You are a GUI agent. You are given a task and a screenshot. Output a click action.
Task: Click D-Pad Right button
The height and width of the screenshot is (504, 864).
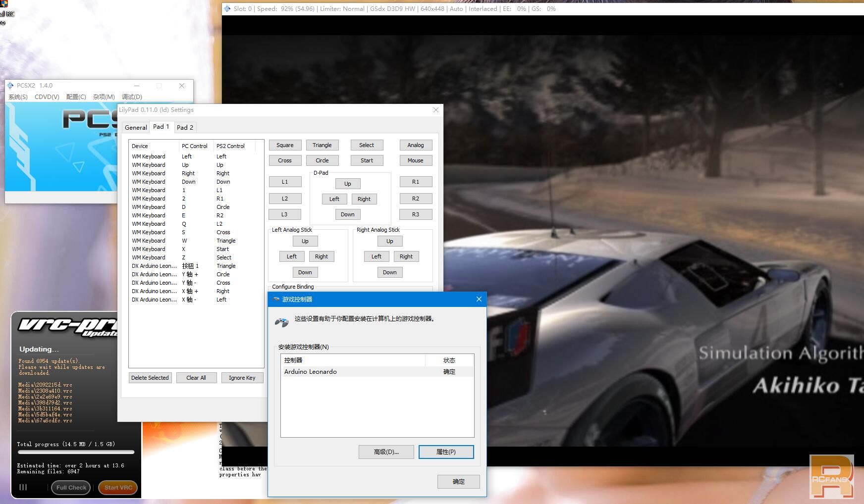[x=364, y=199]
